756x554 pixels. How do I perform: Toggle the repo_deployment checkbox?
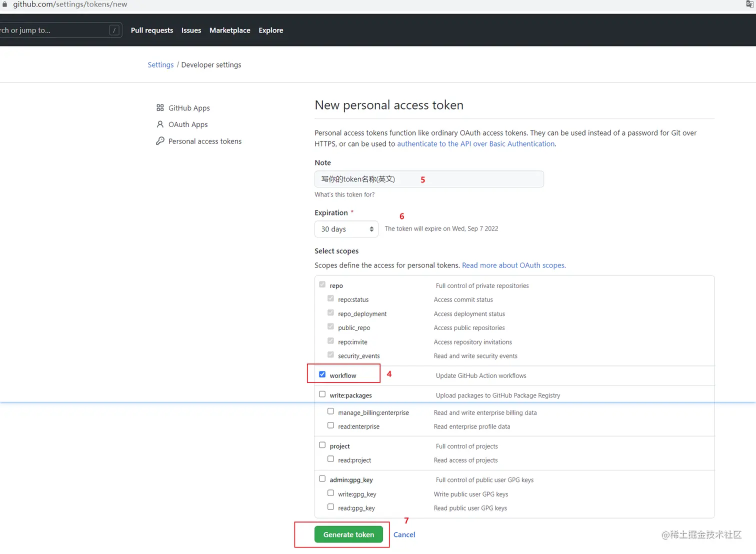click(330, 312)
